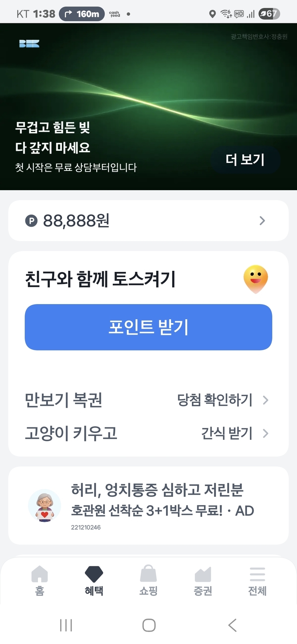Viewport: 297px width, 644px height.
Task: Tap the 160m navigation pill in status bar
Action: pos(82,14)
